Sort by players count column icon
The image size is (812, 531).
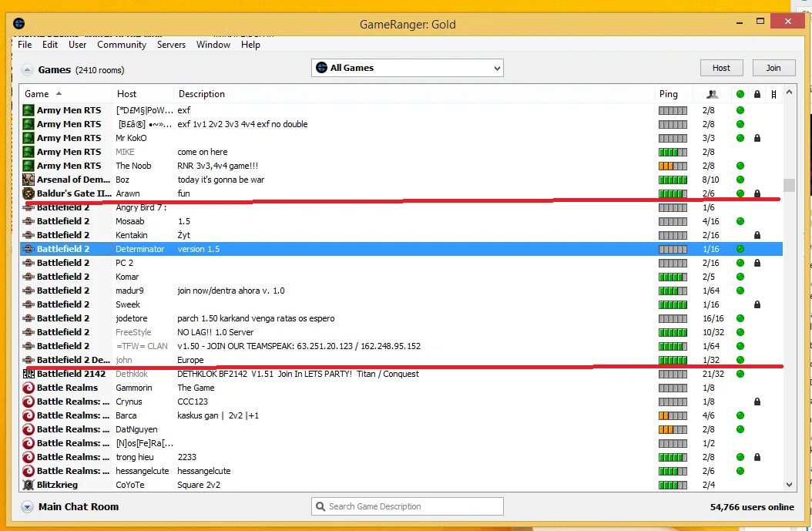tap(713, 94)
